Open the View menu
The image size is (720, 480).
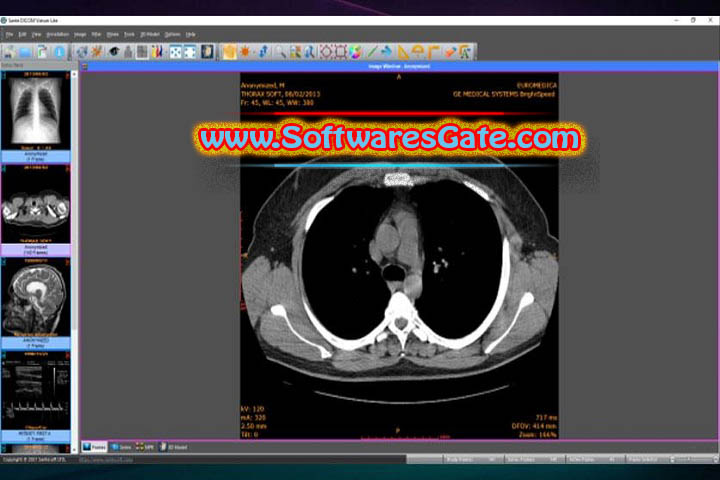(36, 34)
